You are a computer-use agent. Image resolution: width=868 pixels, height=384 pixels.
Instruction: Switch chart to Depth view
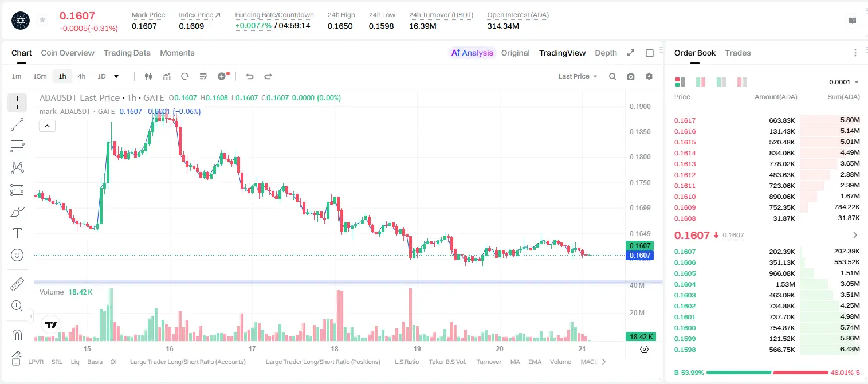(606, 53)
